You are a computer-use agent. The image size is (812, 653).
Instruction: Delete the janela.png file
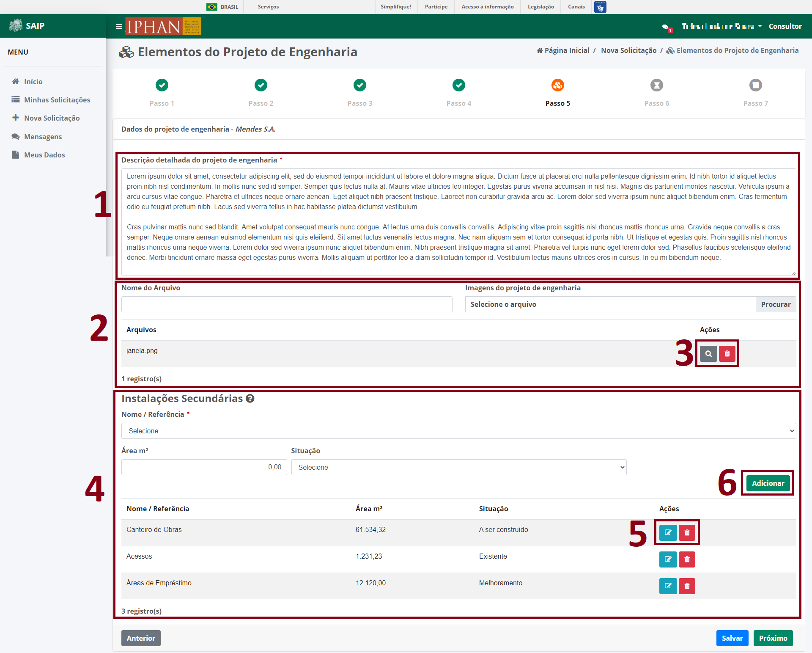727,353
